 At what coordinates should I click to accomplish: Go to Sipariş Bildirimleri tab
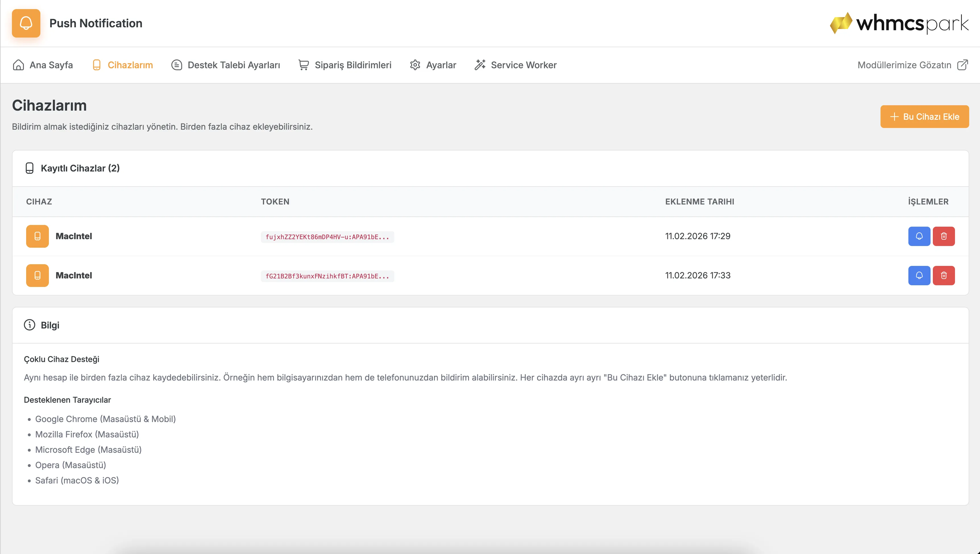coord(345,65)
